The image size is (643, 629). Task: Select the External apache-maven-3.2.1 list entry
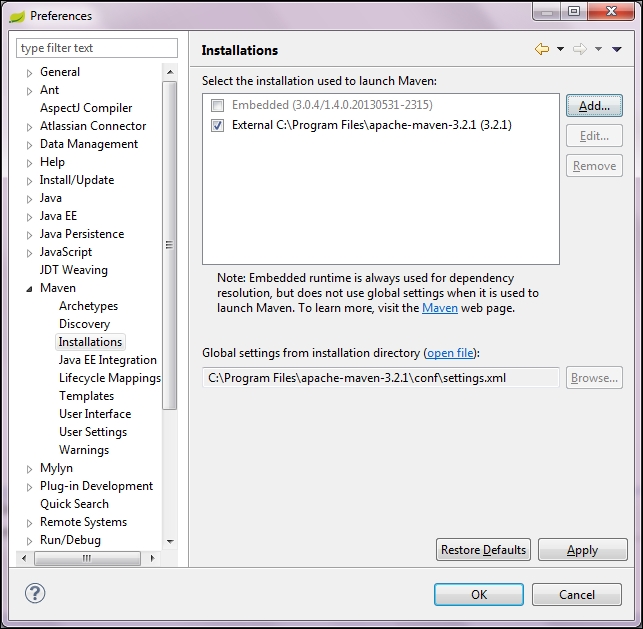pos(372,125)
